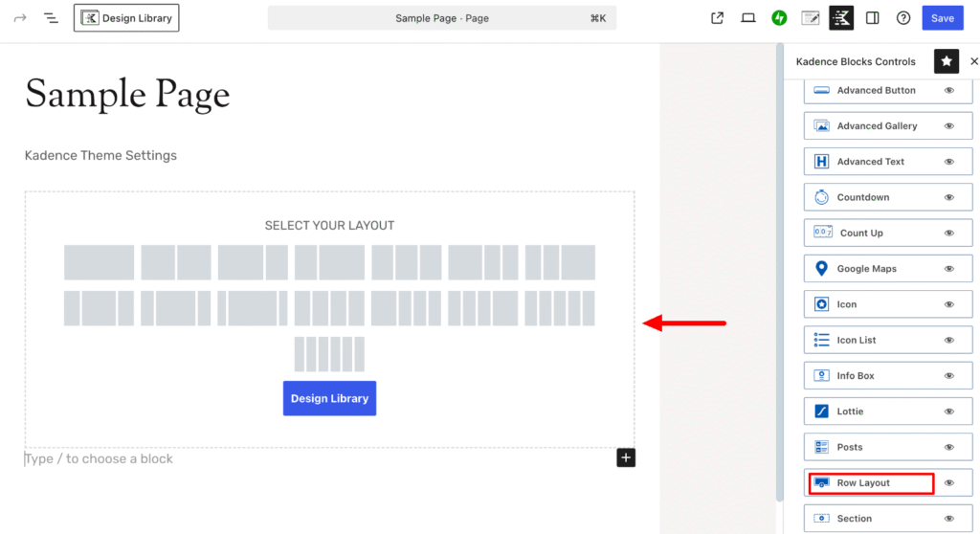Select the three equal columns layout
The height and width of the screenshot is (534, 980).
(x=406, y=262)
